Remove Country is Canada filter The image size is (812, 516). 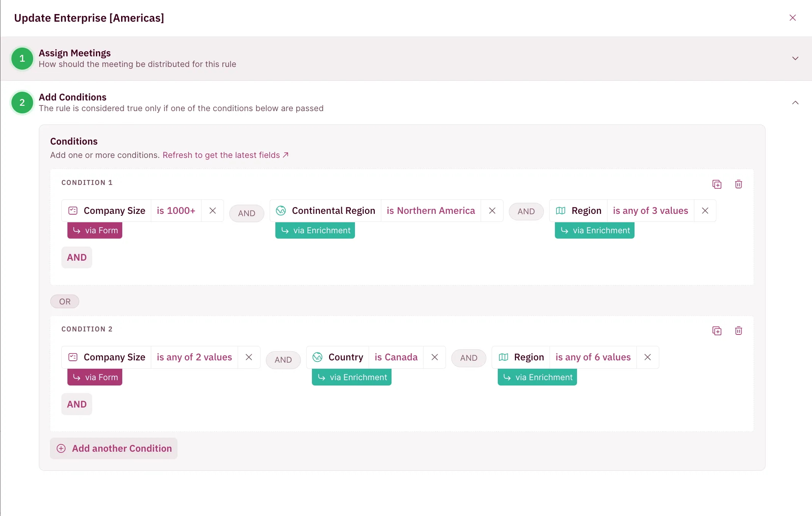point(435,357)
